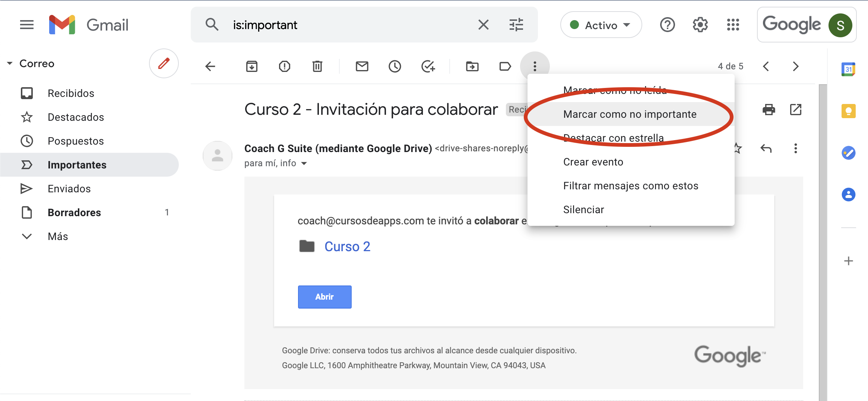Image resolution: width=868 pixels, height=401 pixels.
Task: Clear the is:important search
Action: tap(483, 25)
